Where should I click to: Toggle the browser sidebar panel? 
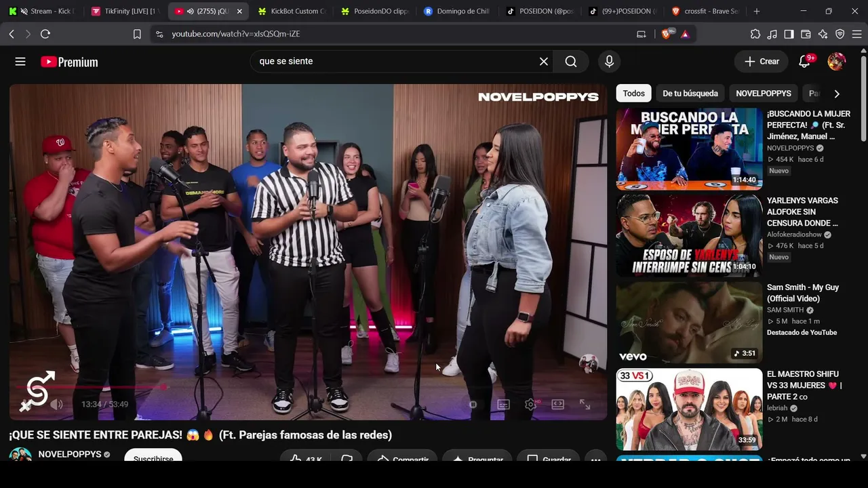789,34
